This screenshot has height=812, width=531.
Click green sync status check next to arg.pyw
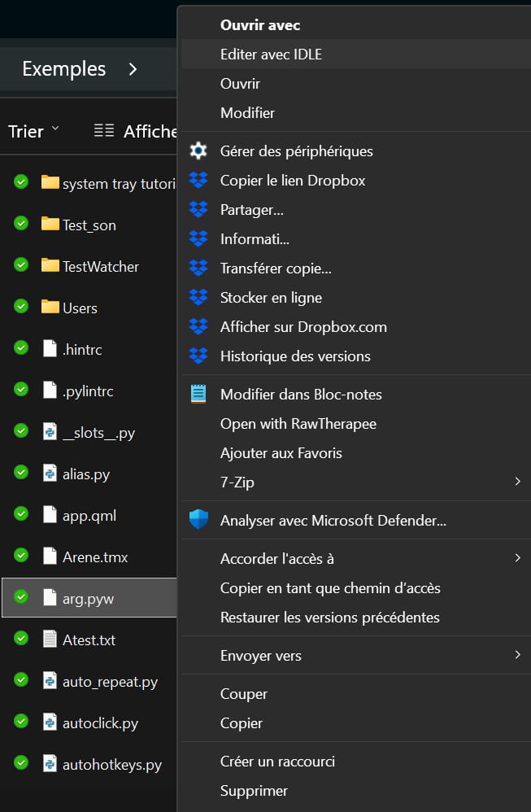(x=21, y=598)
